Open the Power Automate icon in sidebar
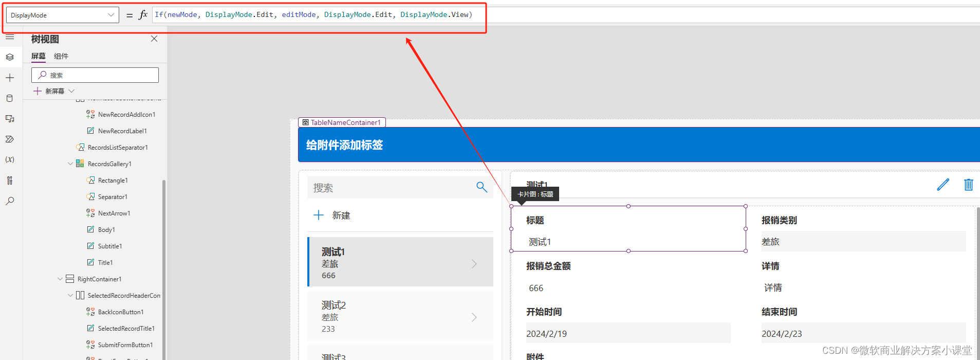Viewport: 980px width, 360px height. [10, 139]
